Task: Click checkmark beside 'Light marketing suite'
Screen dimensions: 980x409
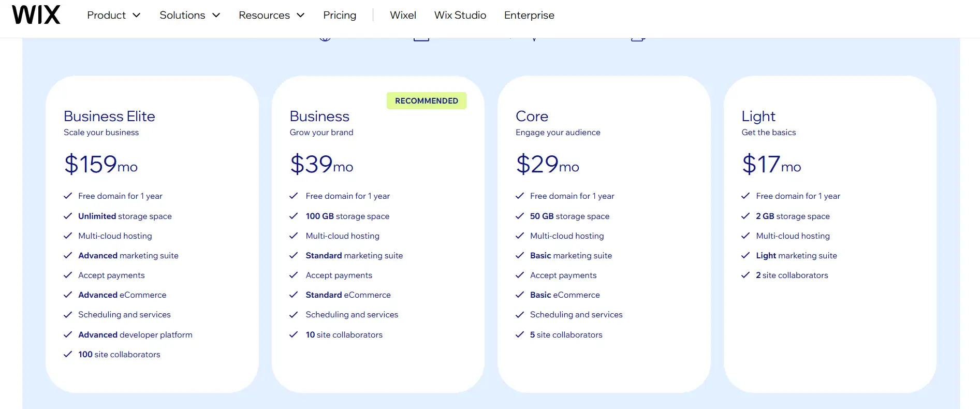Action: pyautogui.click(x=745, y=255)
